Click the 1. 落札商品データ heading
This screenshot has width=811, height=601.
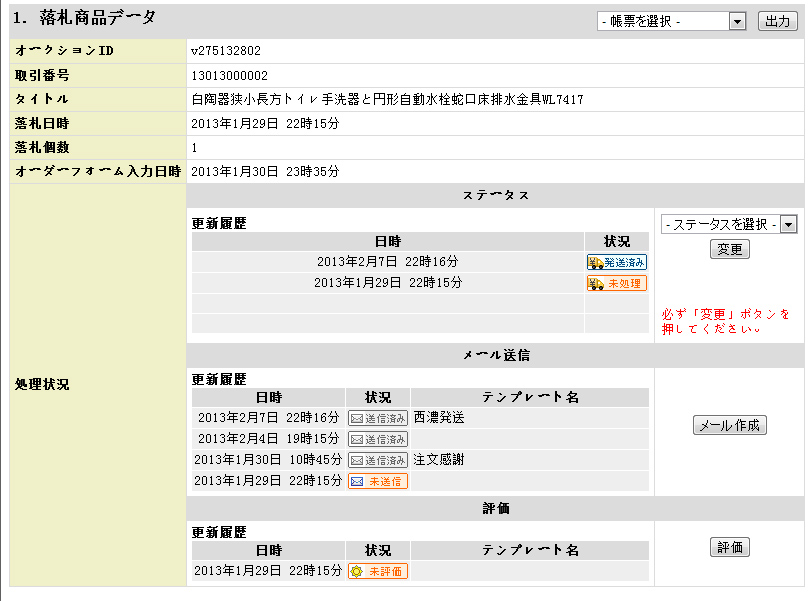pos(84,18)
